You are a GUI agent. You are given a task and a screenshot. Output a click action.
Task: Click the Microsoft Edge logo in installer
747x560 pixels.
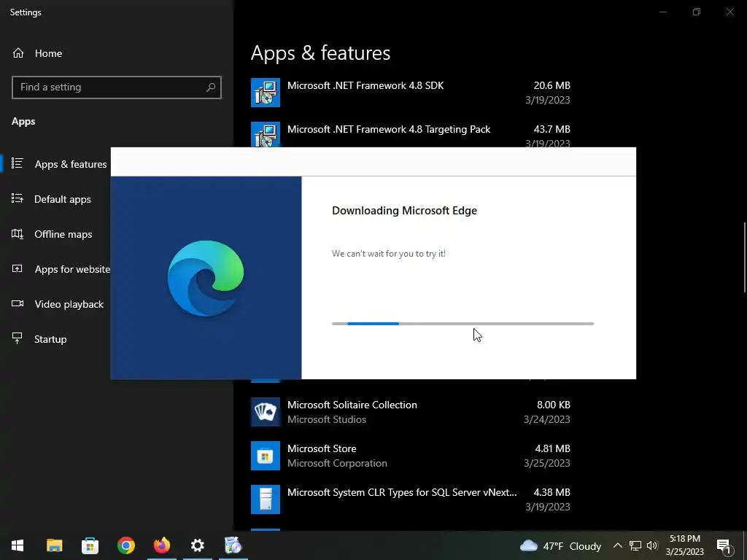click(x=206, y=278)
